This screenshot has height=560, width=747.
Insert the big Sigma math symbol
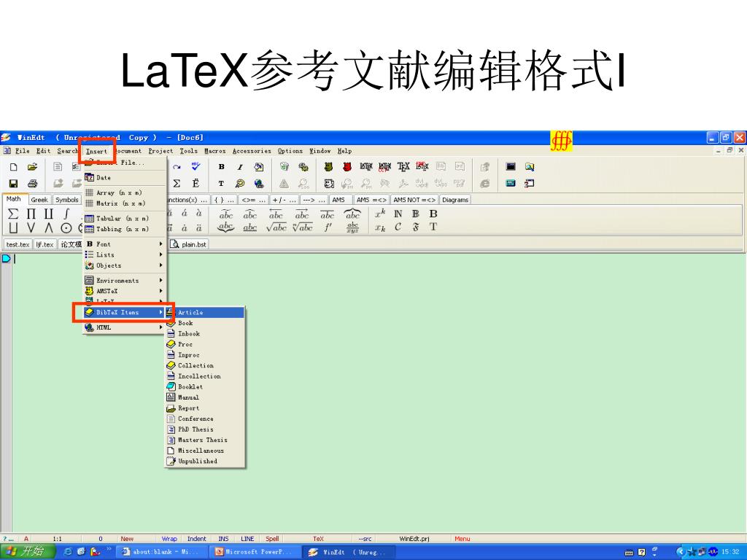(x=13, y=214)
